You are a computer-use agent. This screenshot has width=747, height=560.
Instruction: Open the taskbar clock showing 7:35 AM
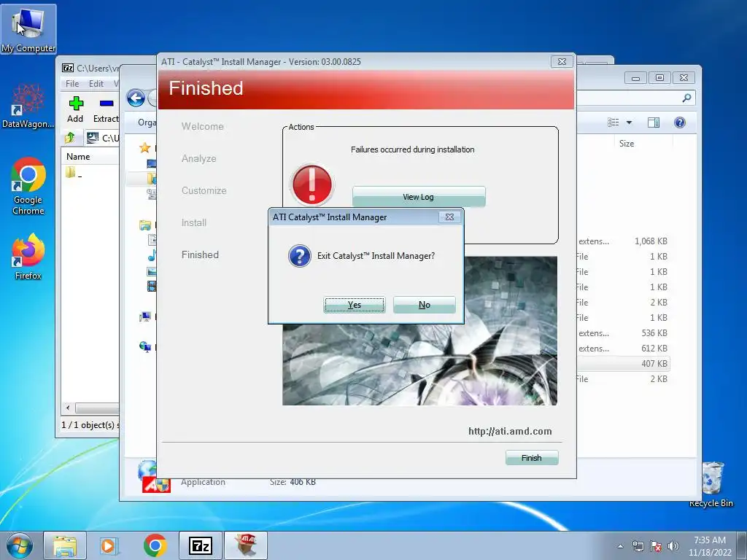[x=710, y=546]
